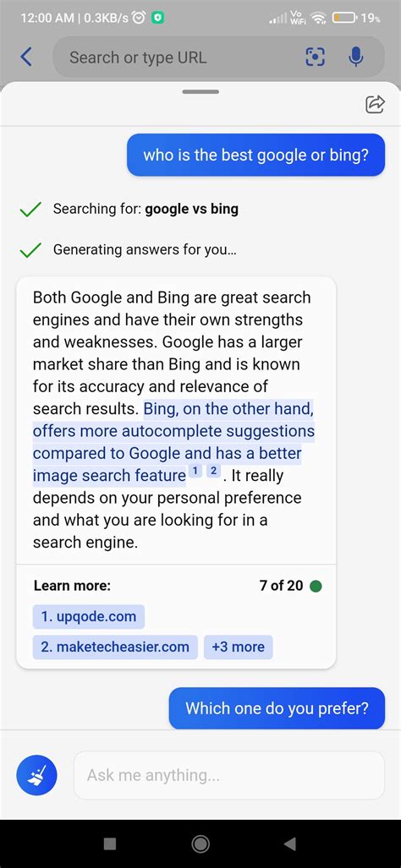Tap highlighted Bing autocomplete suggestions sentence
This screenshot has height=868, width=401.
[x=173, y=442]
